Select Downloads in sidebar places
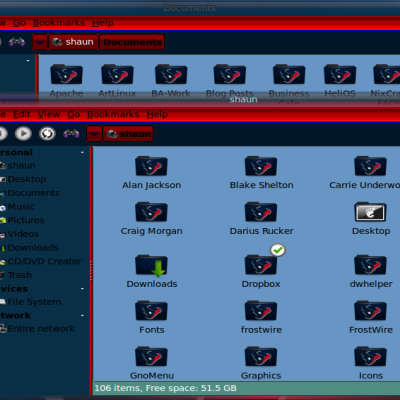The height and width of the screenshot is (400, 400). [29, 248]
